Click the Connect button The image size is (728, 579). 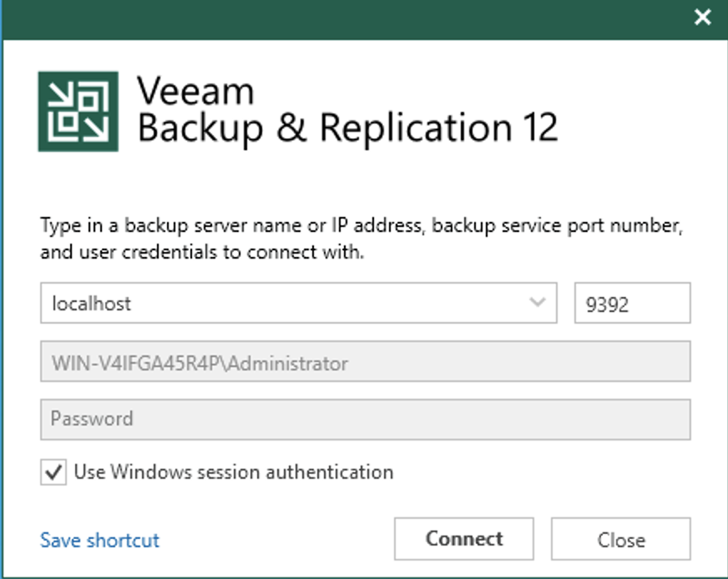(x=464, y=539)
